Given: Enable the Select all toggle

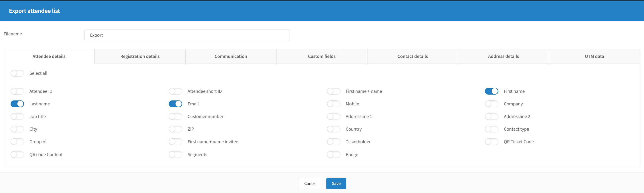Looking at the screenshot, I should [x=17, y=73].
